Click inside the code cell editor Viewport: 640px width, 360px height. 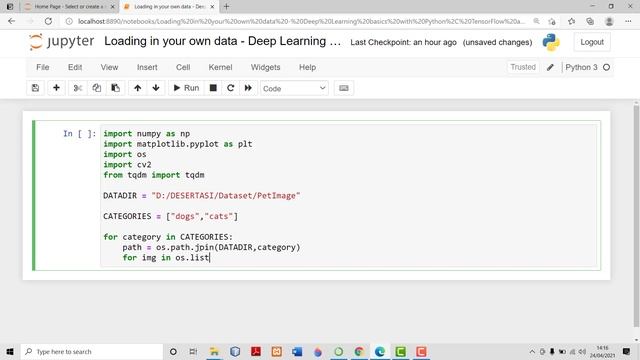pos(348,196)
